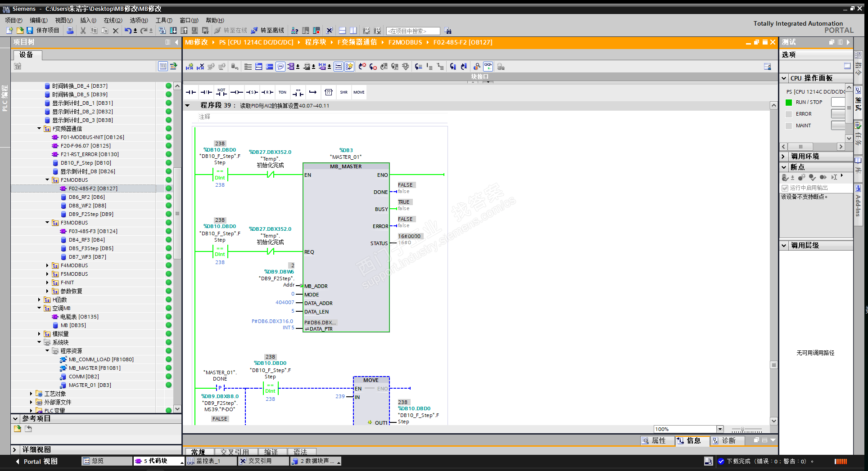868x471 pixels.
Task: Collapse the CPU 操作面板 section
Action: (x=784, y=78)
